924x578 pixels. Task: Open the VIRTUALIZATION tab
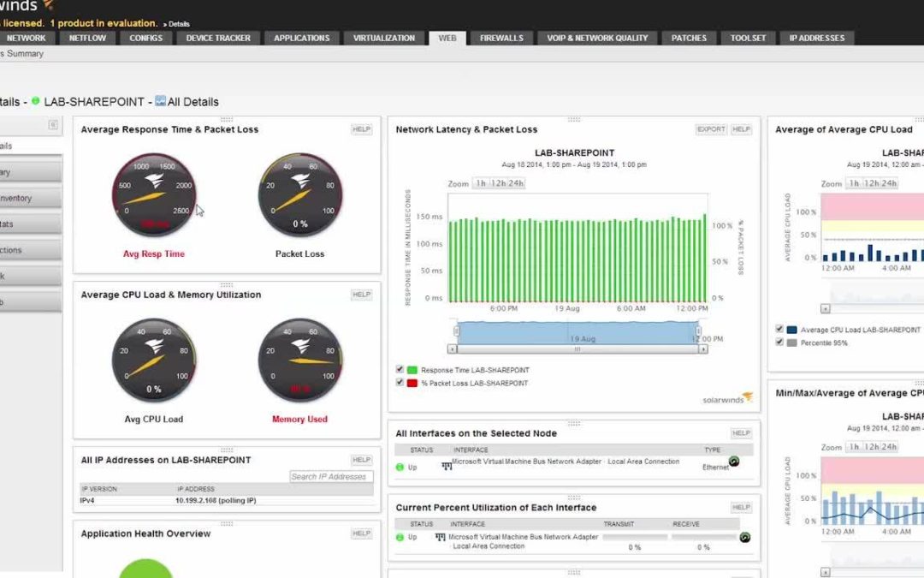coord(383,38)
